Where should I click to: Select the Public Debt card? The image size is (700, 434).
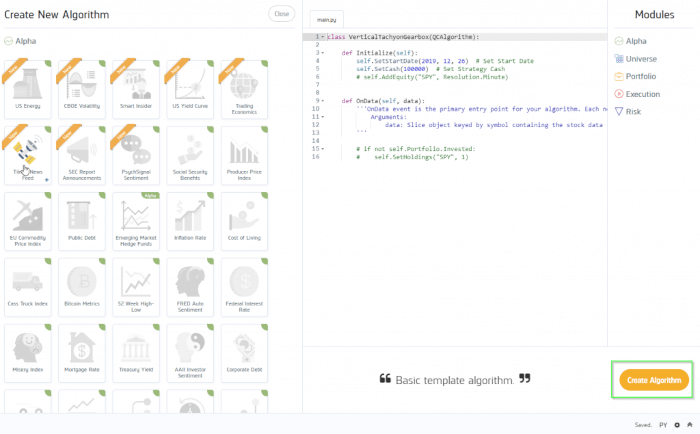[82, 221]
